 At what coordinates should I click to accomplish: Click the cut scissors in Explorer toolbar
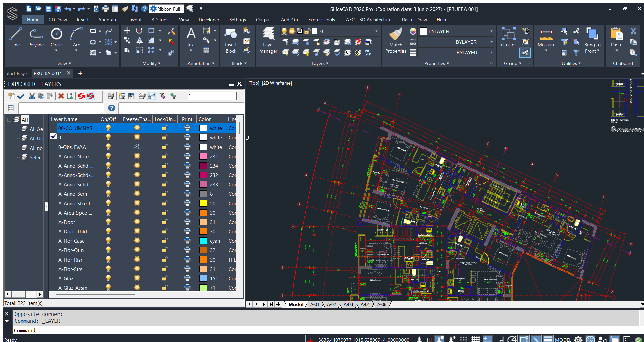coord(32,96)
